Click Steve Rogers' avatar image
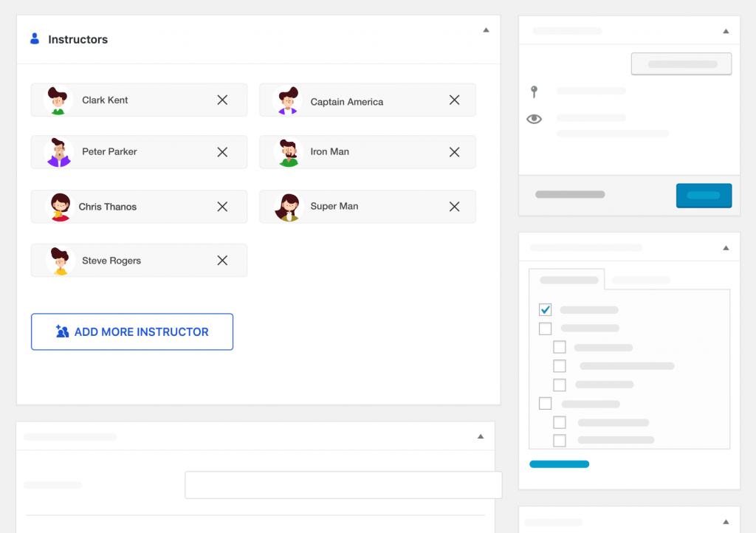Image resolution: width=756 pixels, height=533 pixels. pos(59,261)
